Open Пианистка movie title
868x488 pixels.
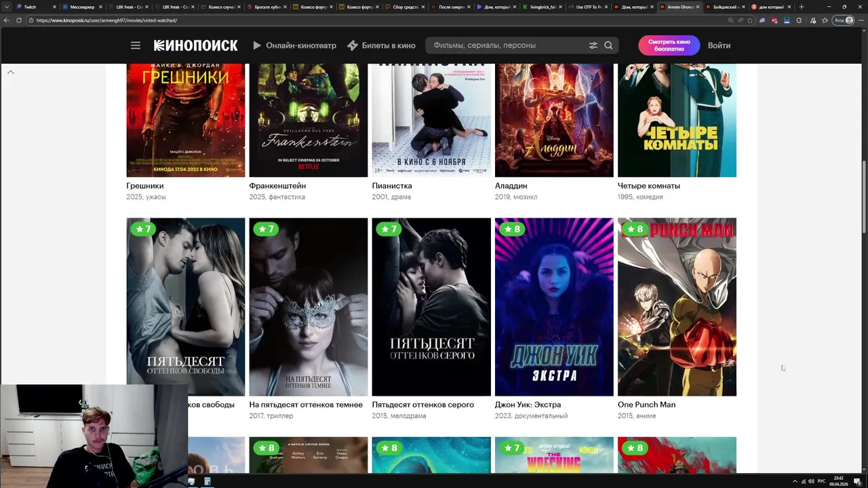[392, 186]
